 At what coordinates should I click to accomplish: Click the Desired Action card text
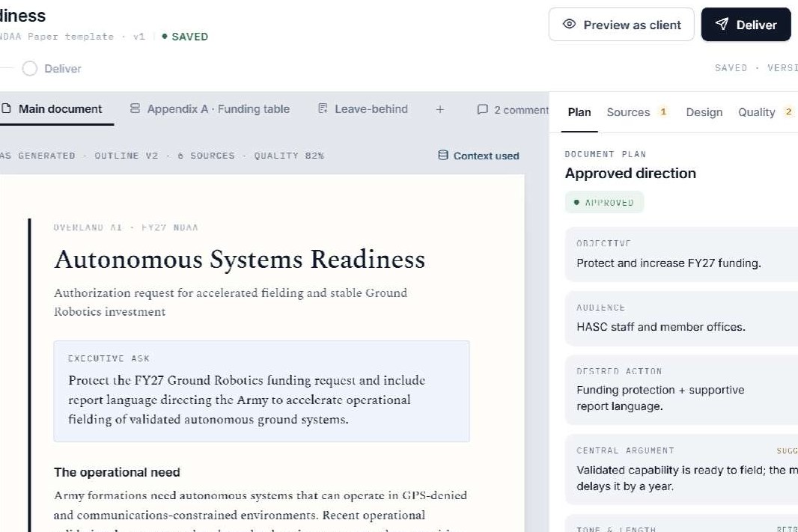pos(660,398)
